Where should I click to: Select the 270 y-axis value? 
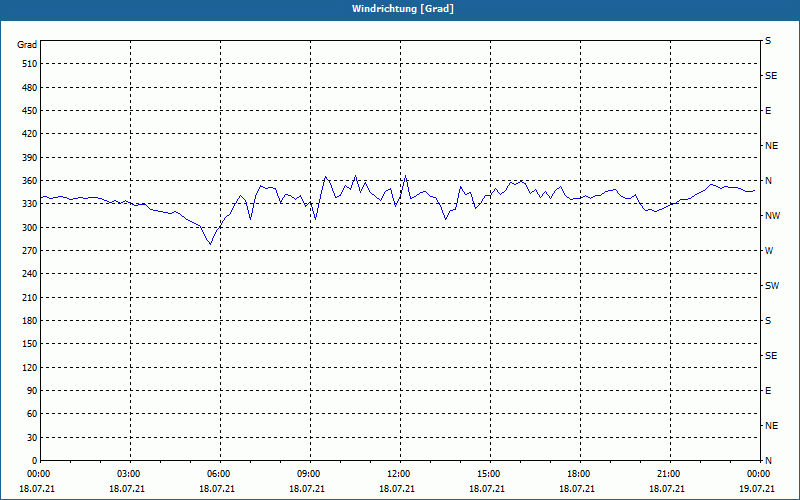[x=30, y=251]
